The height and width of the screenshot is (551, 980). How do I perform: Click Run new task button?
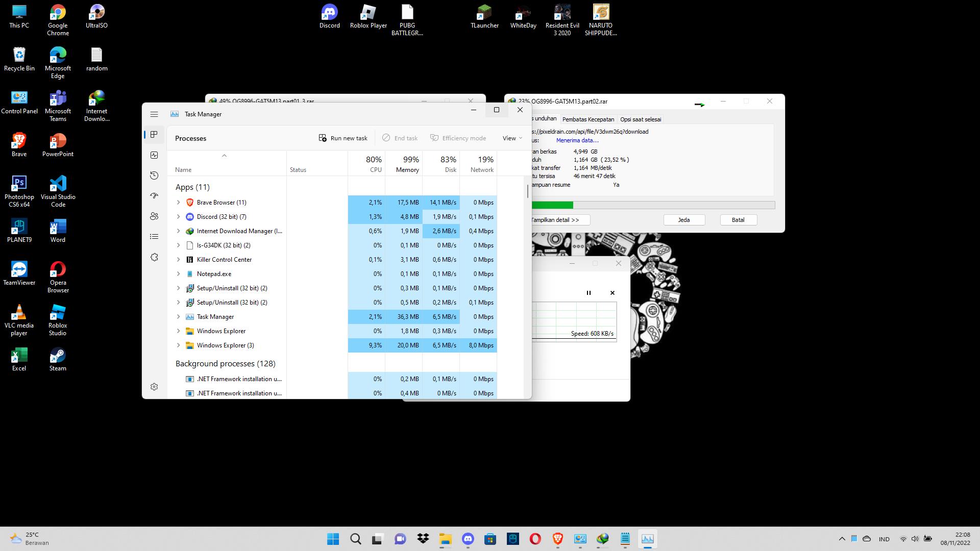pos(343,138)
